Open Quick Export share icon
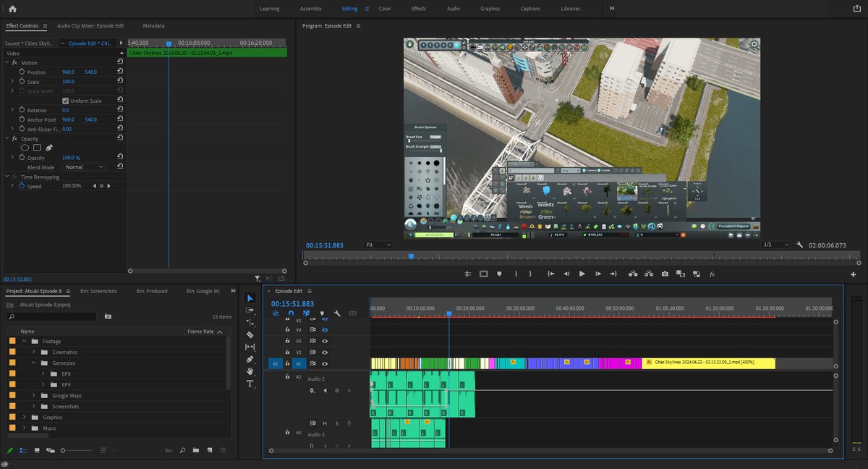868x469 pixels. [856, 9]
